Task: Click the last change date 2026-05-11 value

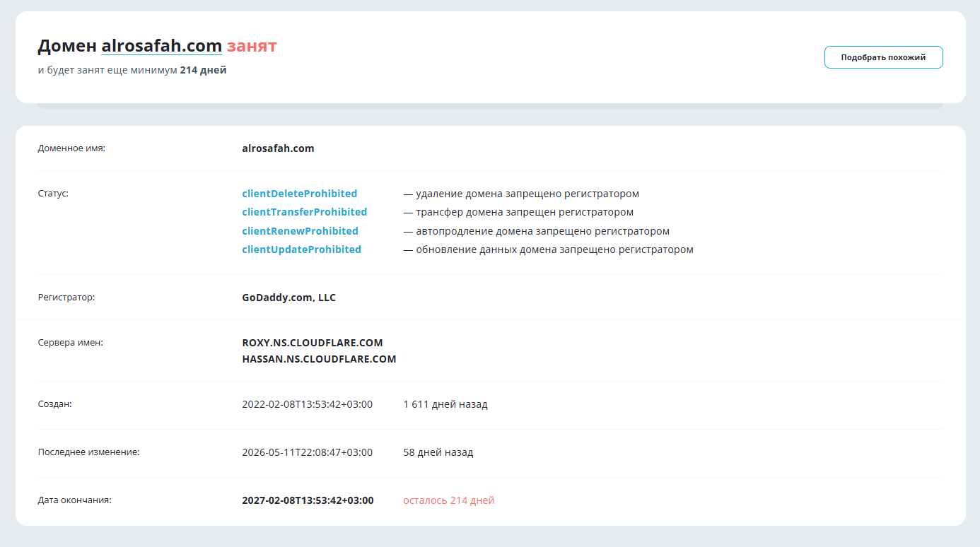Action: (x=307, y=452)
